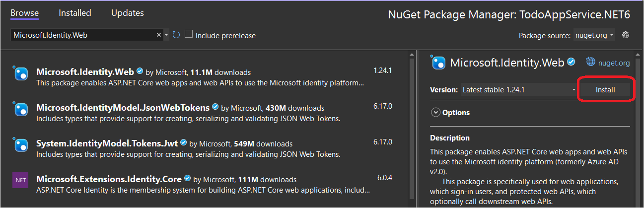Click the Package source label
The height and width of the screenshot is (208, 644).
coord(545,36)
